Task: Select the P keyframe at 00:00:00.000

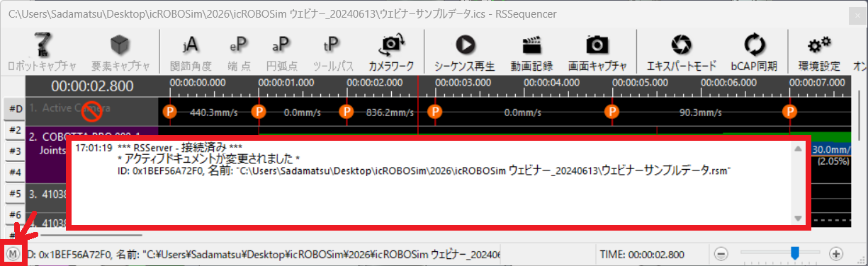Action: 169,112
